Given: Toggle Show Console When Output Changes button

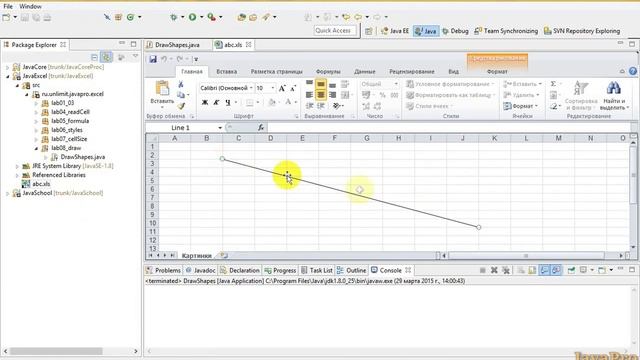Looking at the screenshot, I should pos(544,270).
